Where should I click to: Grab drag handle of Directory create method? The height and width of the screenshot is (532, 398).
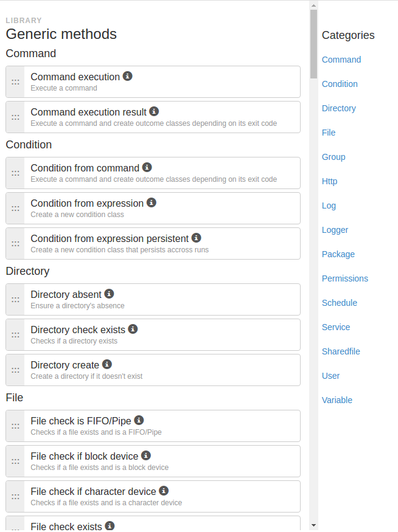tap(15, 370)
